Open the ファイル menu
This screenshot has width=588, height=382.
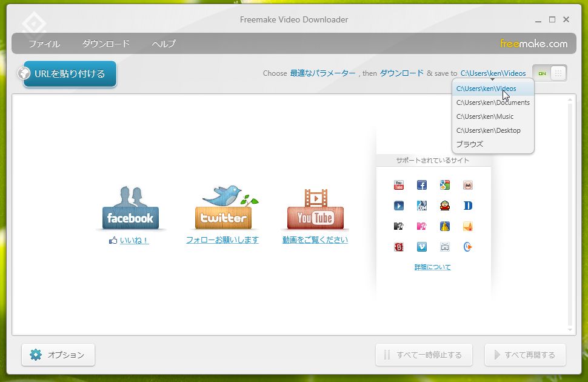(44, 44)
